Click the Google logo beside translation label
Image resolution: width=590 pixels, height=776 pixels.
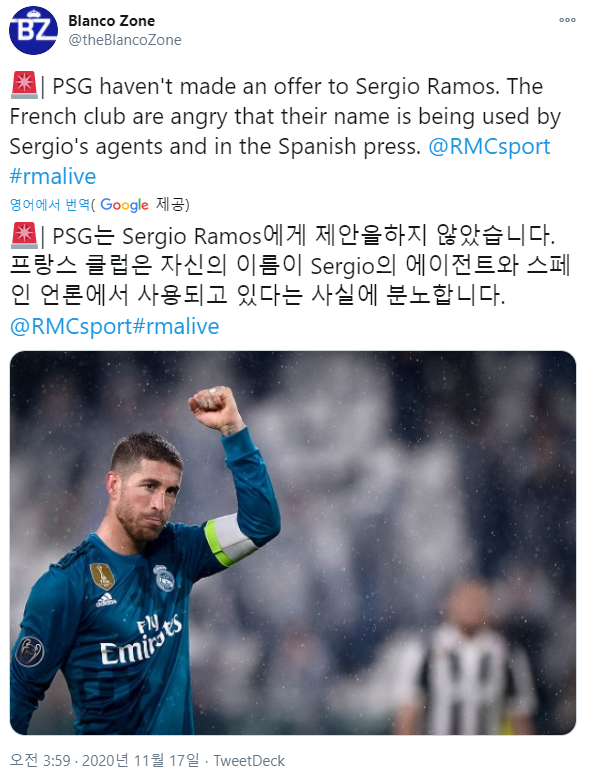124,204
